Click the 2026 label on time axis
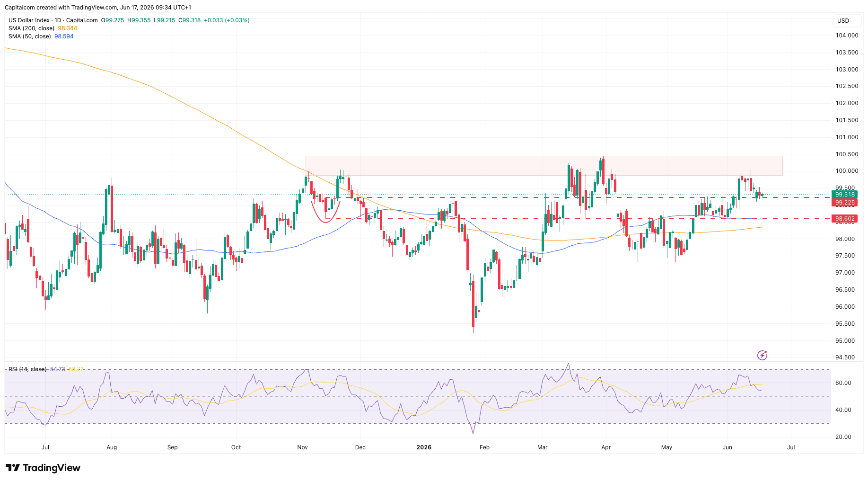The width and height of the screenshot is (868, 482). click(424, 447)
